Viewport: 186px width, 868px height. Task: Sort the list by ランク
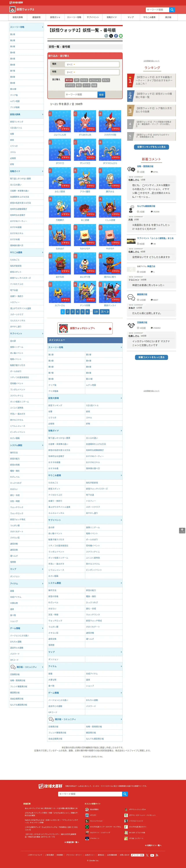pyautogui.click(x=86, y=85)
